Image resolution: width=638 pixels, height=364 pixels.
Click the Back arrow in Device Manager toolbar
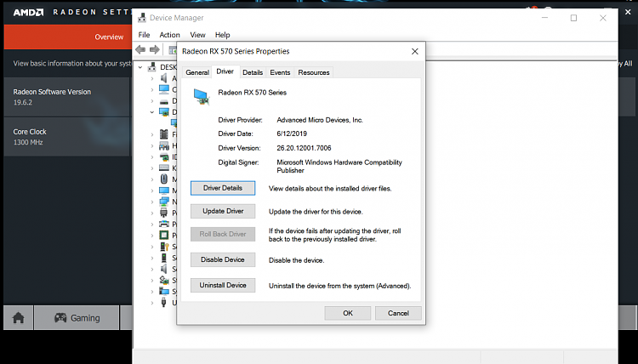pyautogui.click(x=140, y=50)
